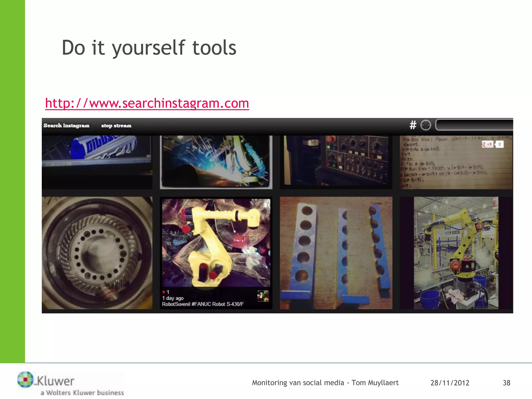
Task: Select the hashtag search icon
Action: click(x=413, y=125)
